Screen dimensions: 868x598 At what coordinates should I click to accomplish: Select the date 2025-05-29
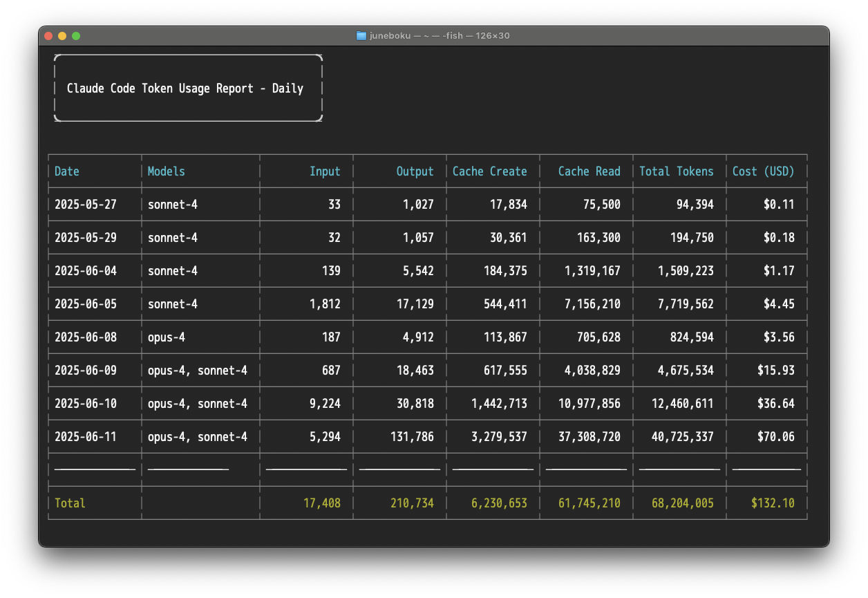(86, 238)
